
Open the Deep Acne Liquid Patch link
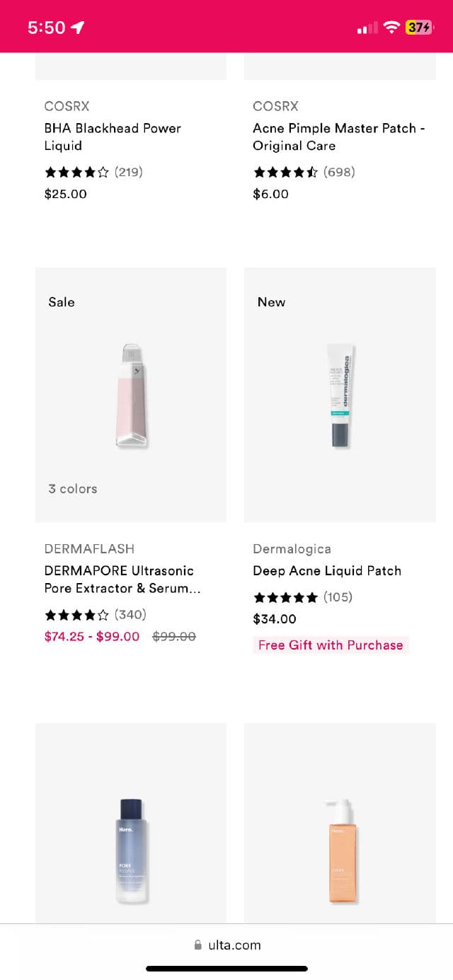tap(327, 570)
